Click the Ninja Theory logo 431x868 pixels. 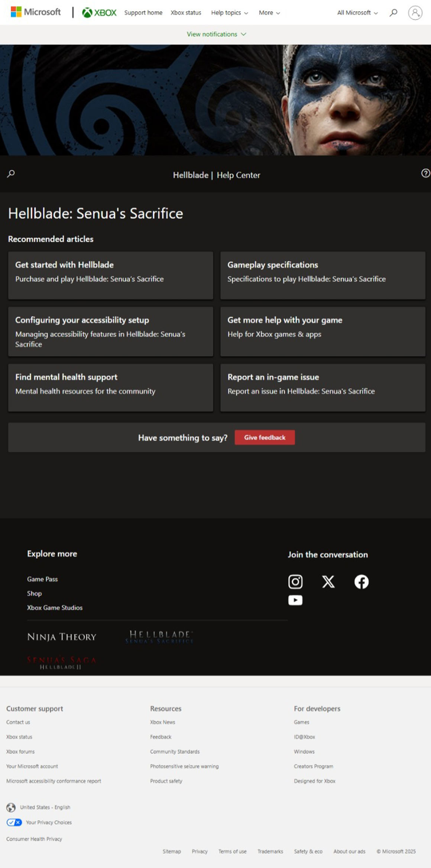tap(62, 637)
